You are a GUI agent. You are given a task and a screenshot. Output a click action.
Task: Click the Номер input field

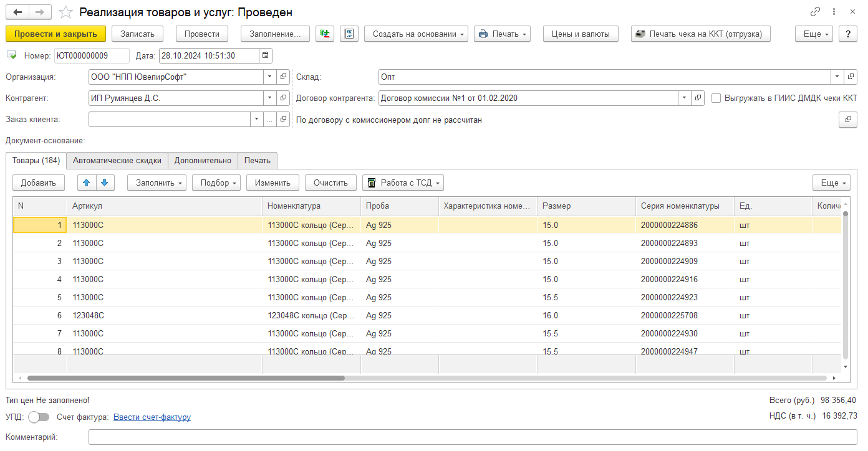tap(92, 55)
